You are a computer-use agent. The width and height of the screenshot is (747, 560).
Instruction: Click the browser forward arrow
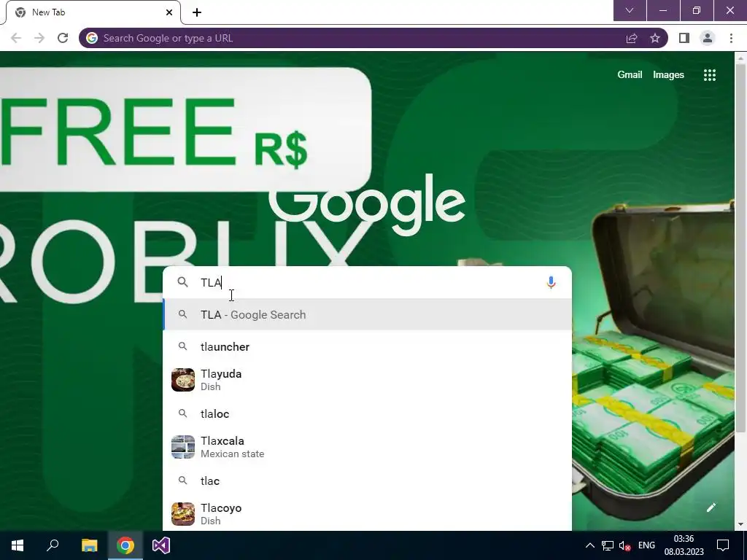click(39, 38)
